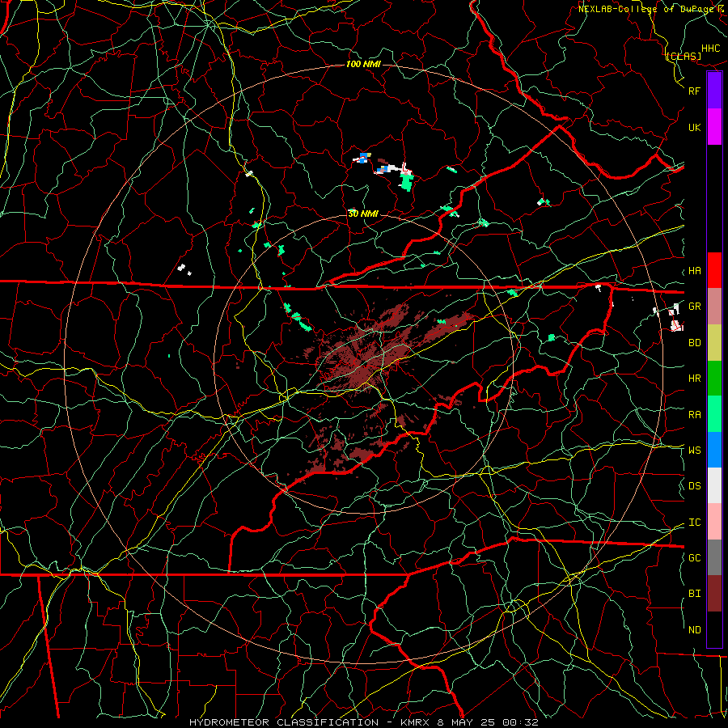The height and width of the screenshot is (728, 728).
Task: Click the 'UK' legend label
Action: [694, 127]
